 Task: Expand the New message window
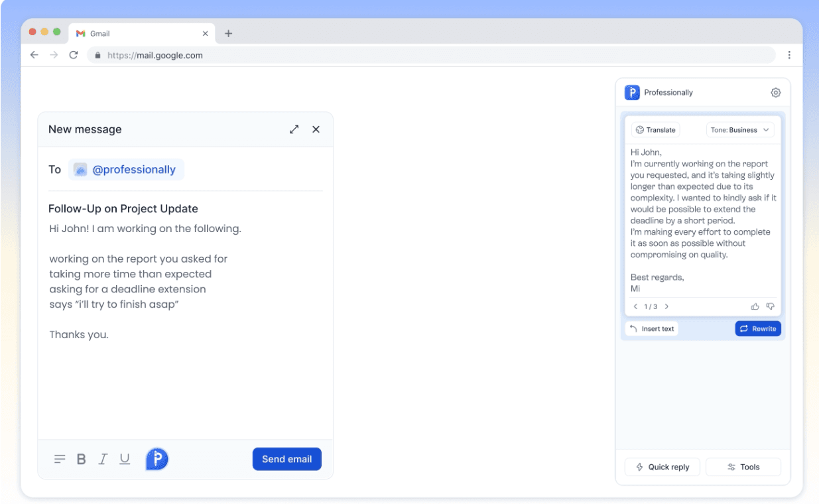tap(294, 129)
